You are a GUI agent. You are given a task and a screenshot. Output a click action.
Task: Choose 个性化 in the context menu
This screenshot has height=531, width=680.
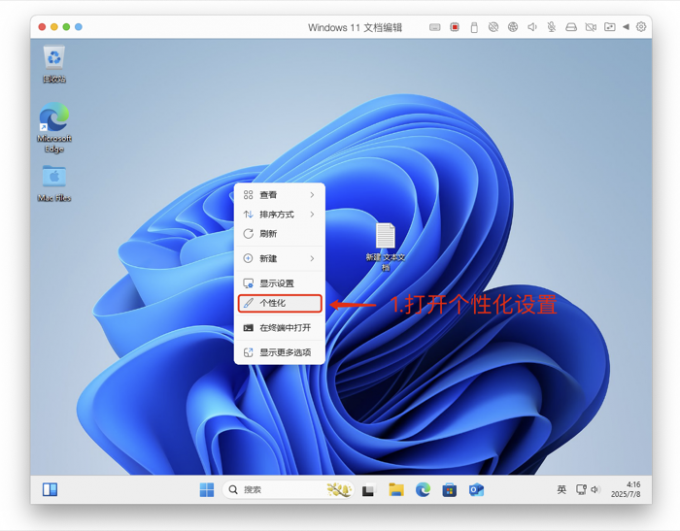(280, 303)
